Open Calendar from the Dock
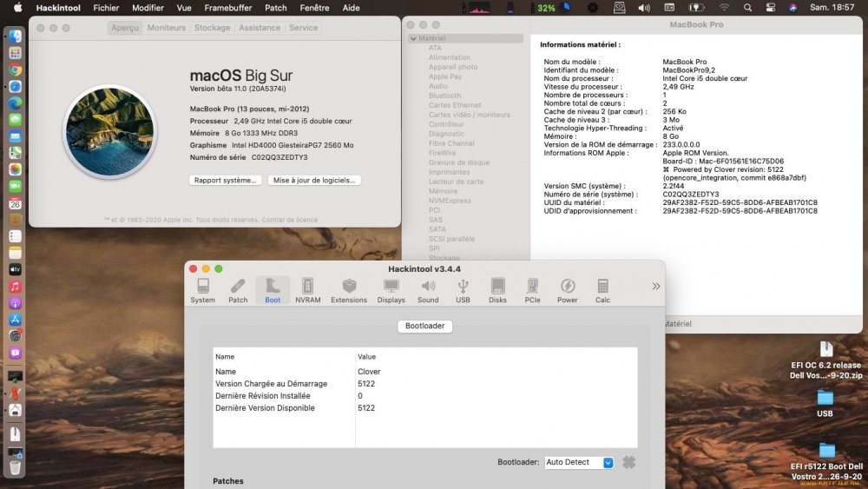868x489 pixels. 15,202
